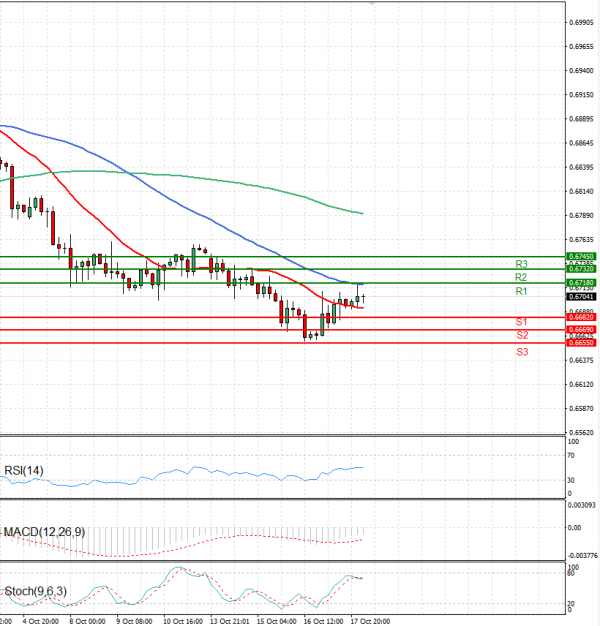Click the 16 Oct 12:00 time label
The image size is (600, 626).
point(323,621)
